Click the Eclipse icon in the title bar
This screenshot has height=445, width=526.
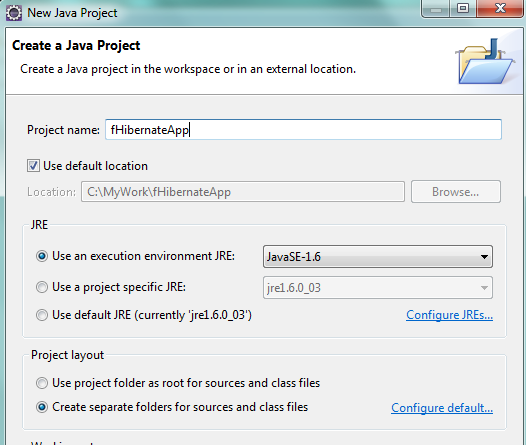click(14, 13)
